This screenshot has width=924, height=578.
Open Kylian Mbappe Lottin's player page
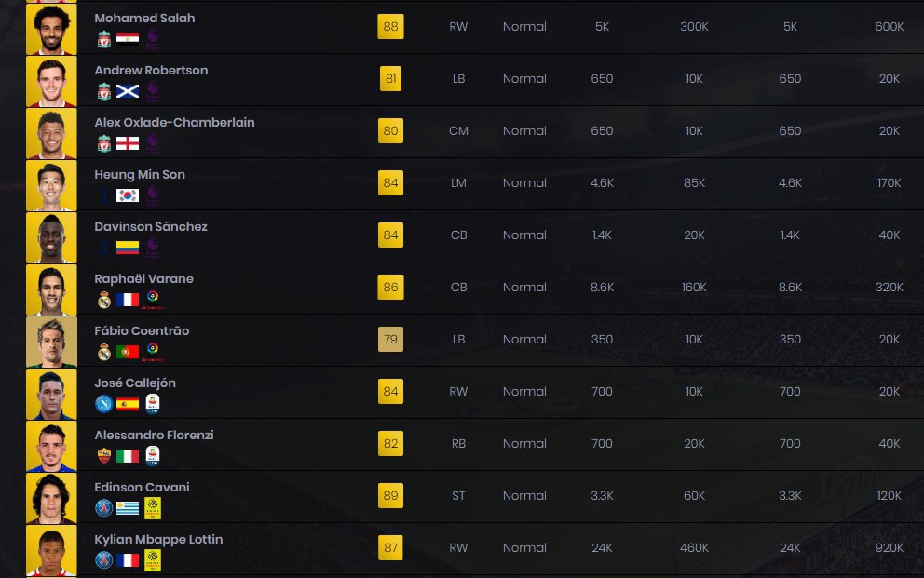(158, 539)
